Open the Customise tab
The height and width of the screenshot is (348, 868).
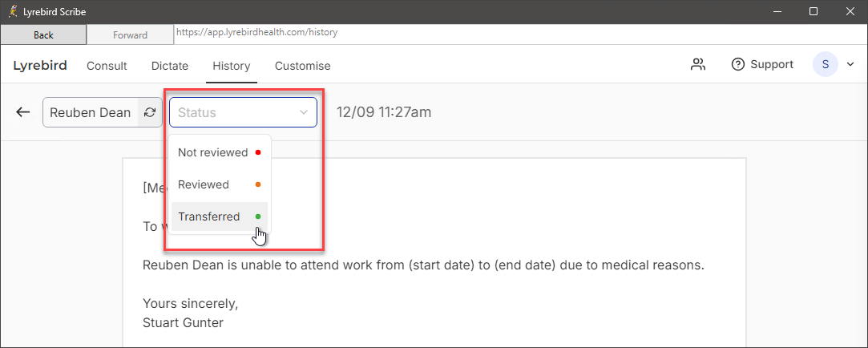(303, 66)
